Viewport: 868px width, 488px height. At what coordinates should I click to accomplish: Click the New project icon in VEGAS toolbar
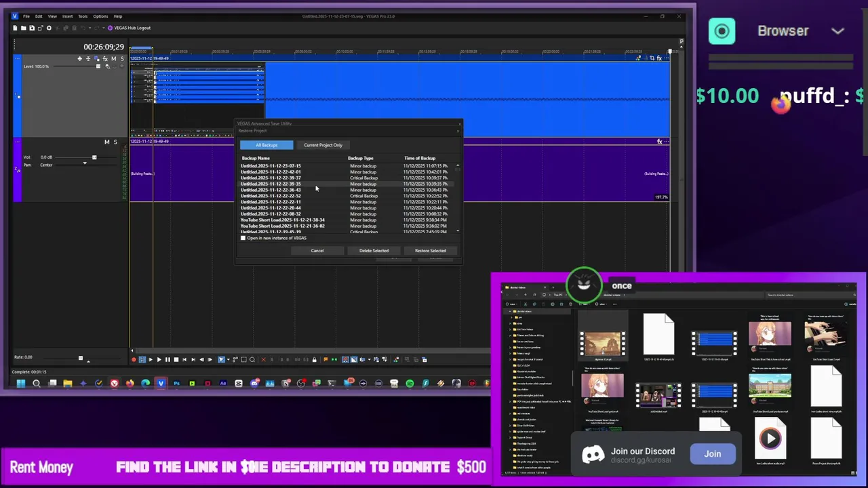pyautogui.click(x=15, y=28)
